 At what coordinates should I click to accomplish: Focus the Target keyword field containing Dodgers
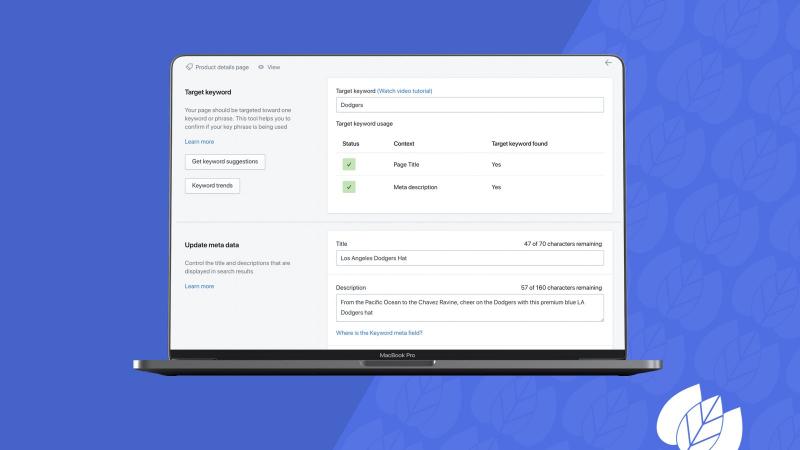coord(469,105)
